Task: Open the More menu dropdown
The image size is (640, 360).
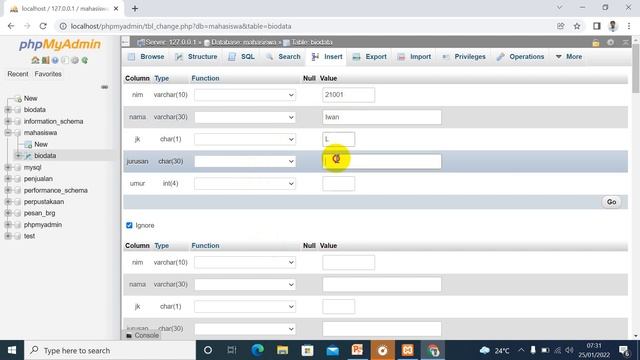Action: pos(569,57)
